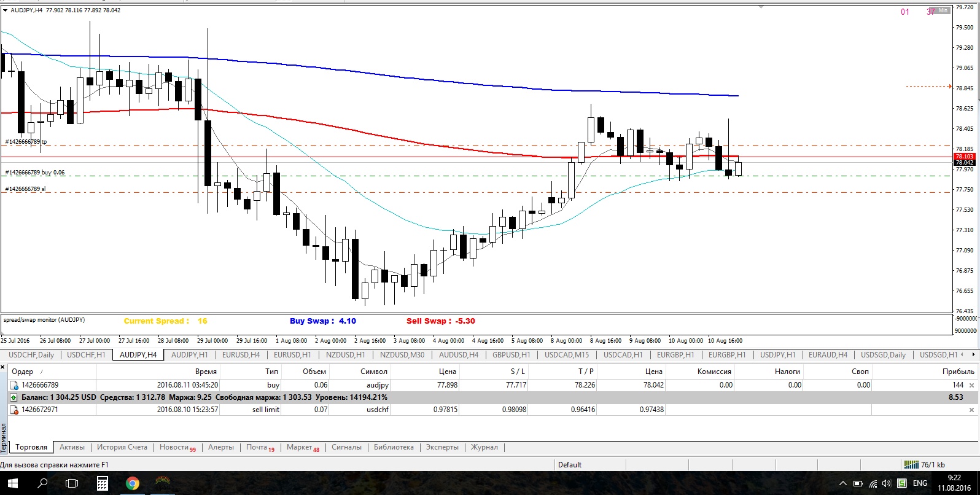The height and width of the screenshot is (495, 980).
Task: Click the volume speaker tray icon
Action: point(887,484)
